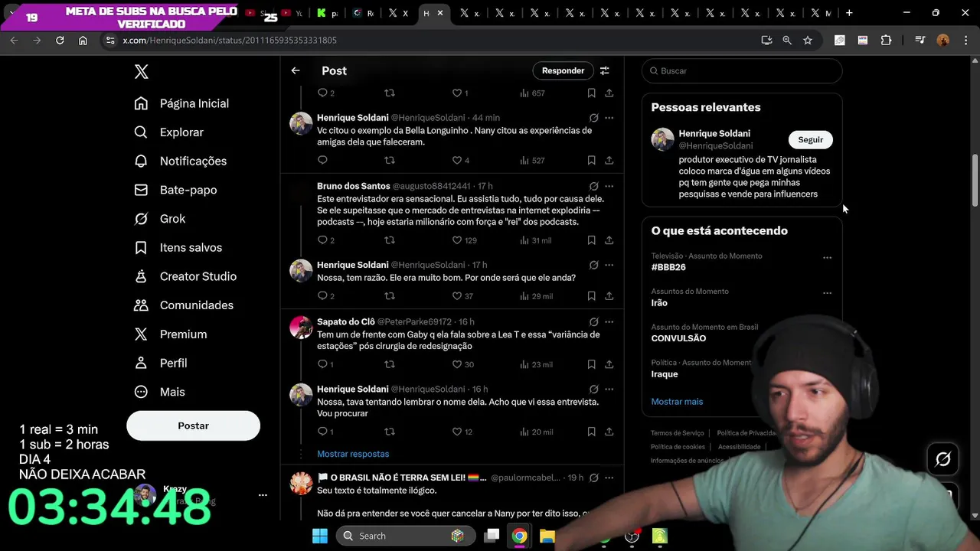The image size is (980, 551).
Task: Open Explorar in the sidebar
Action: pos(169,132)
